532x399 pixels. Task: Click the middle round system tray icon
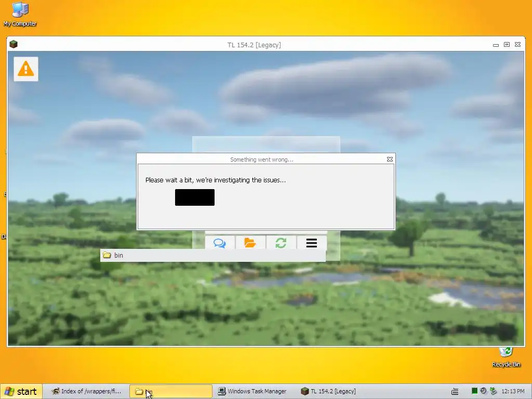(484, 391)
